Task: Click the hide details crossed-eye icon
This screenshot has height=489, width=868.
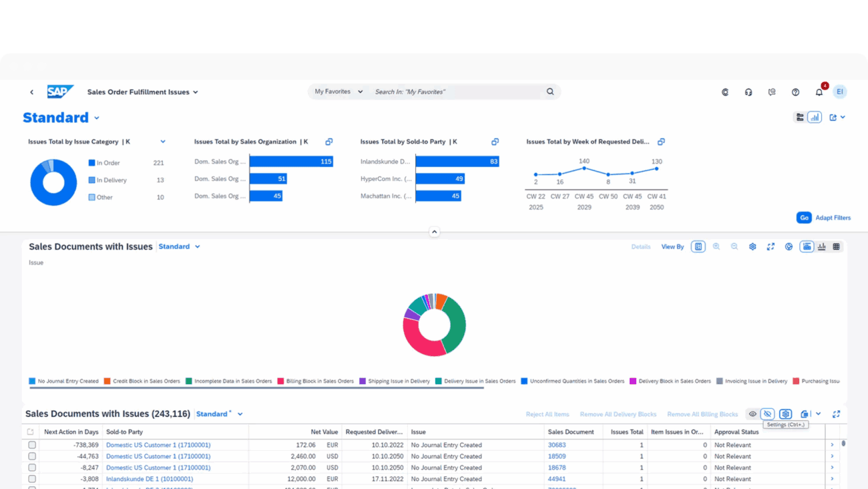Action: point(768,414)
